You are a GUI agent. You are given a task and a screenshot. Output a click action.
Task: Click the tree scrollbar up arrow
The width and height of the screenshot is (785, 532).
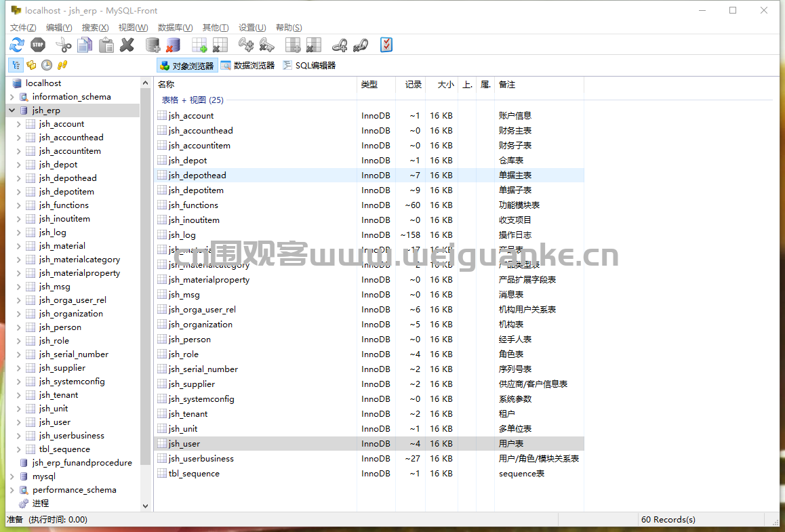tap(145, 83)
